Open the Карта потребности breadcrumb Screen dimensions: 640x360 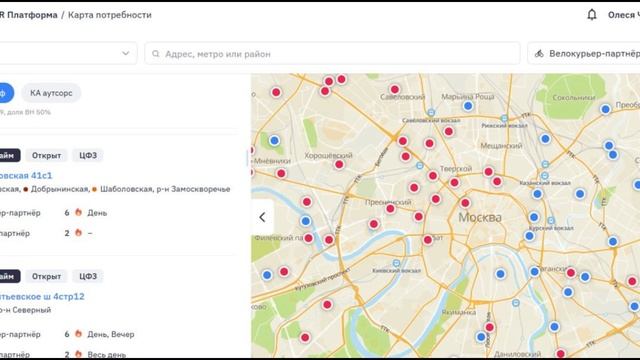(110, 15)
